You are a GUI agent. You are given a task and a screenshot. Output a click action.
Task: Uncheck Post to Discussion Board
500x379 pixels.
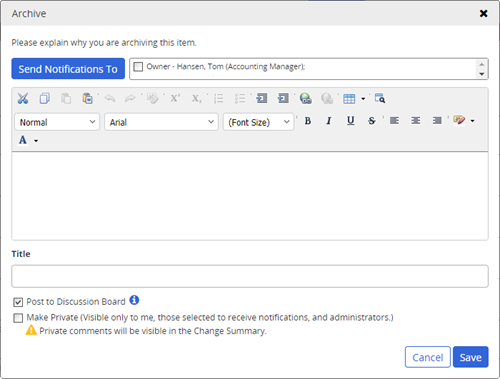(x=18, y=302)
